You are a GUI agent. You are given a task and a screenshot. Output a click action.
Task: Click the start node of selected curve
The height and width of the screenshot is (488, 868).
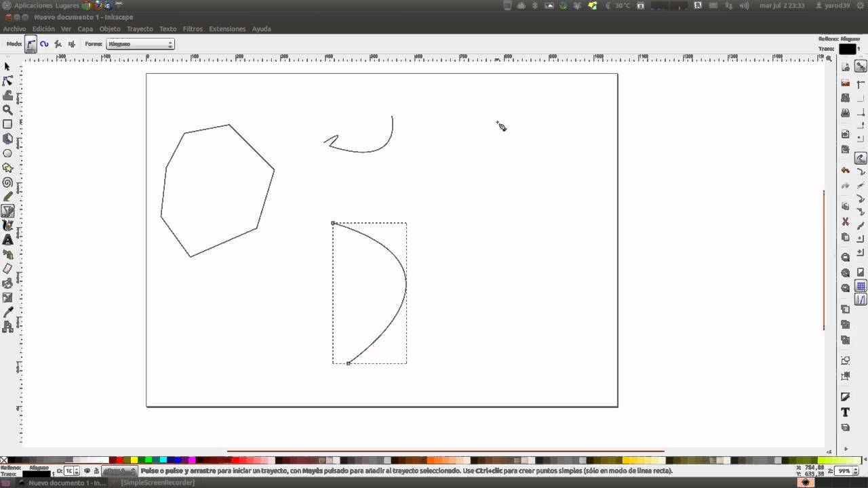tap(333, 223)
